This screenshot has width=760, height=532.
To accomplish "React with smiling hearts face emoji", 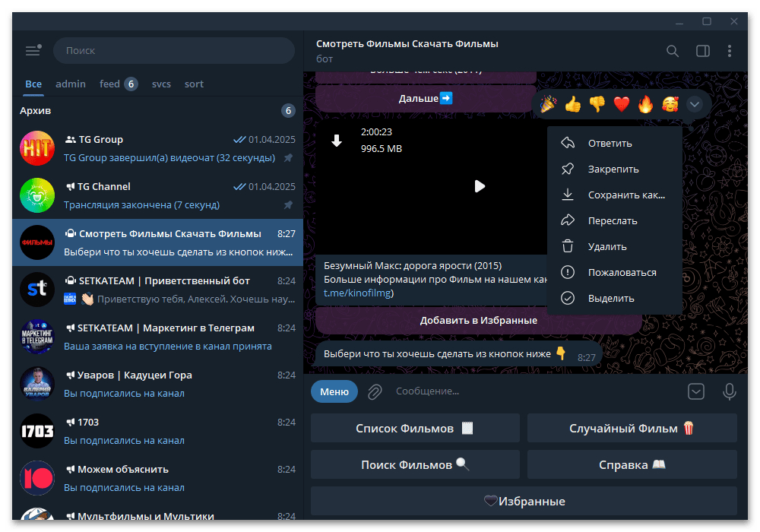I will pyautogui.click(x=670, y=104).
